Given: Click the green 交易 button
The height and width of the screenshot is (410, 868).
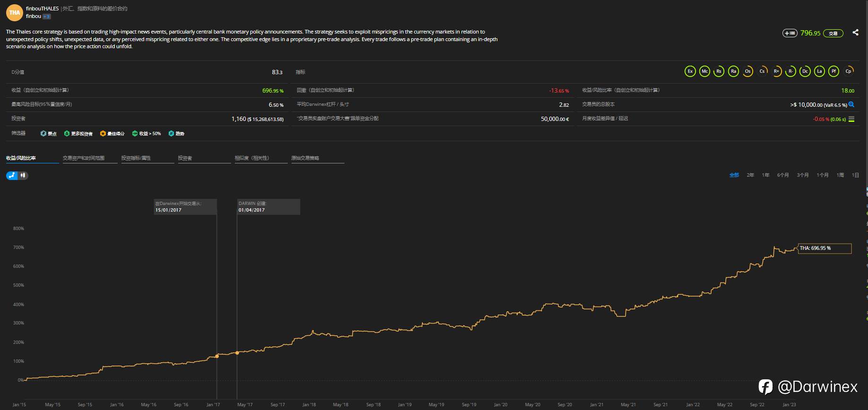Looking at the screenshot, I should (x=833, y=34).
